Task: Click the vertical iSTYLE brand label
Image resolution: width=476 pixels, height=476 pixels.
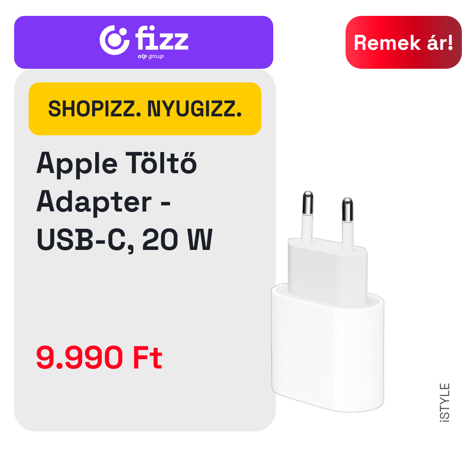Action: [x=445, y=402]
